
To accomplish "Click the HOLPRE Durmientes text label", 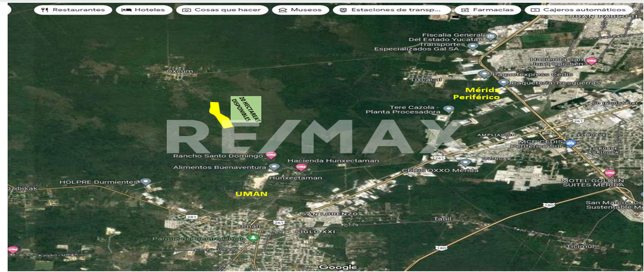I will pos(99,182).
